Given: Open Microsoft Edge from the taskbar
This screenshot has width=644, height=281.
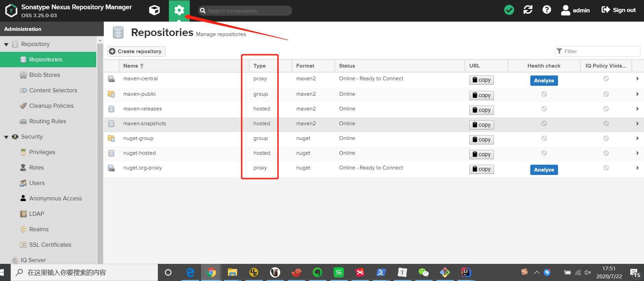Looking at the screenshot, I should pyautogui.click(x=190, y=272).
